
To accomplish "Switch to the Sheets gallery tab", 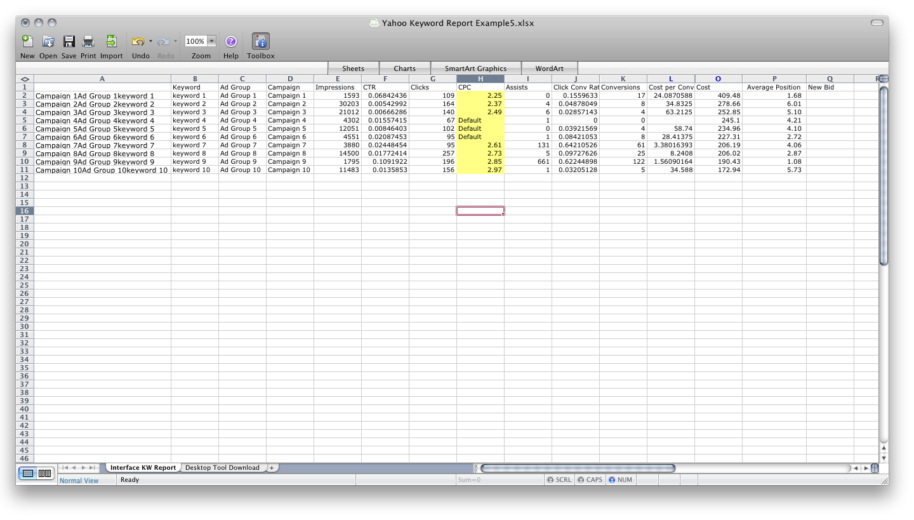I will [353, 68].
